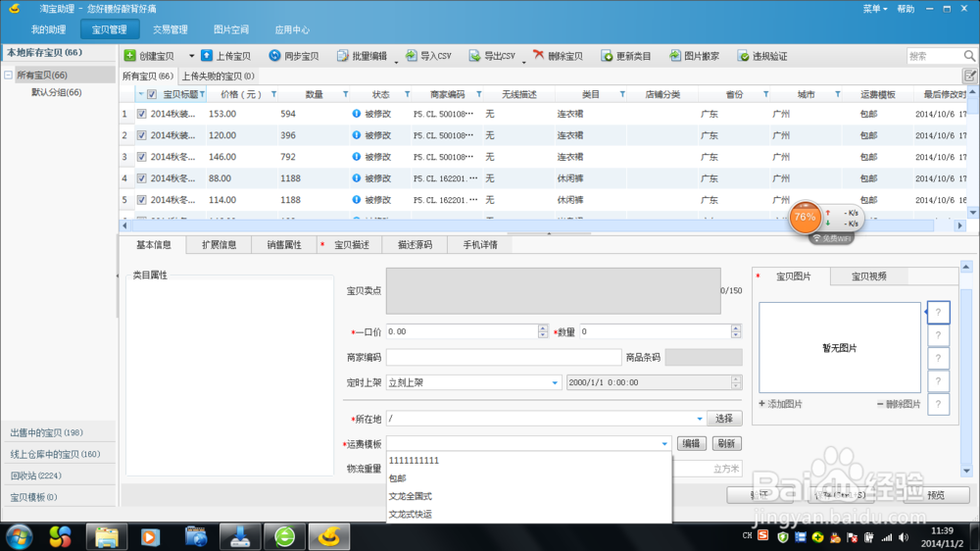Open 图片空间 menu tab

(231, 29)
